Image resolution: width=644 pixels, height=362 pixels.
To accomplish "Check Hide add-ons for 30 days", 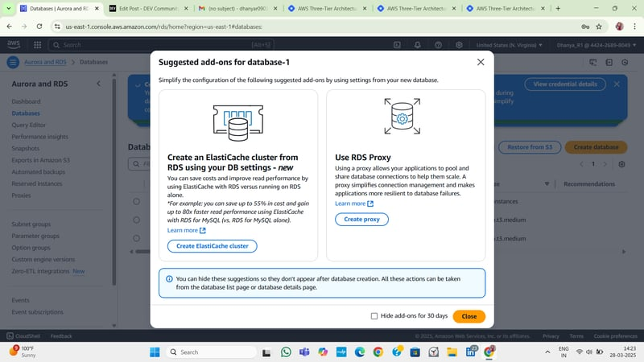I will click(374, 316).
